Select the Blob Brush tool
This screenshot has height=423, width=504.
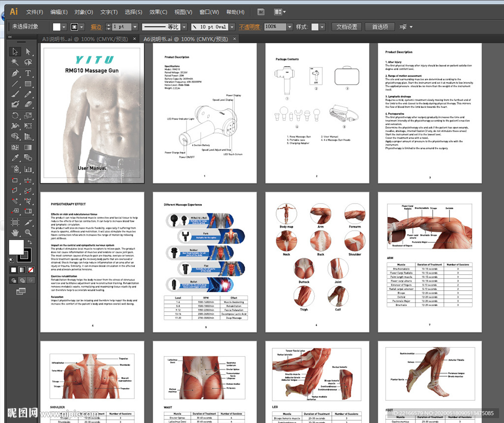pyautogui.click(x=15, y=104)
